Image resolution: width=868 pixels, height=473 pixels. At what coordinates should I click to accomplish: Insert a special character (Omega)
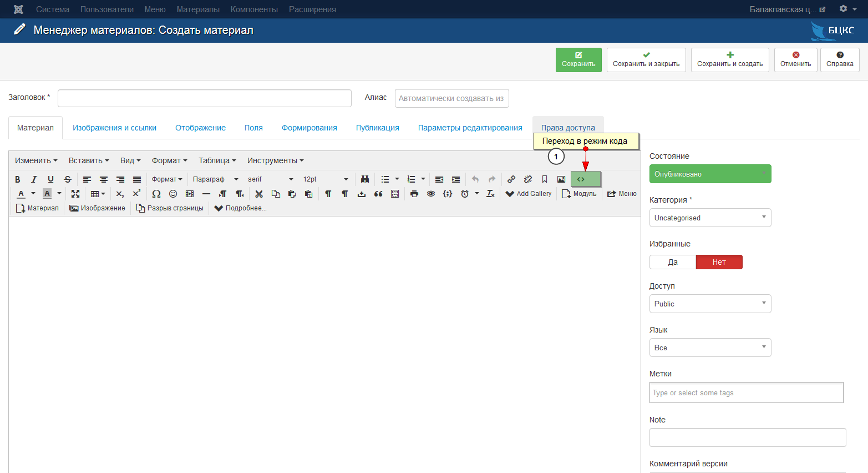156,194
